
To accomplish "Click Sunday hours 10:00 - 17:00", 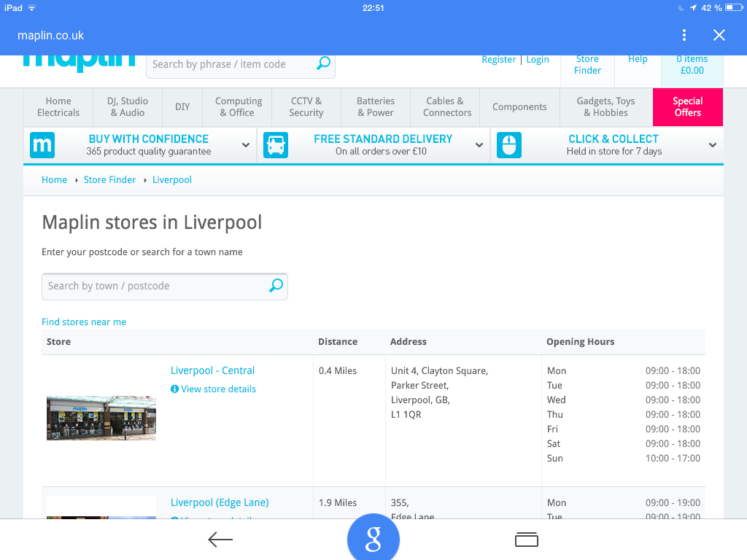I will point(673,458).
